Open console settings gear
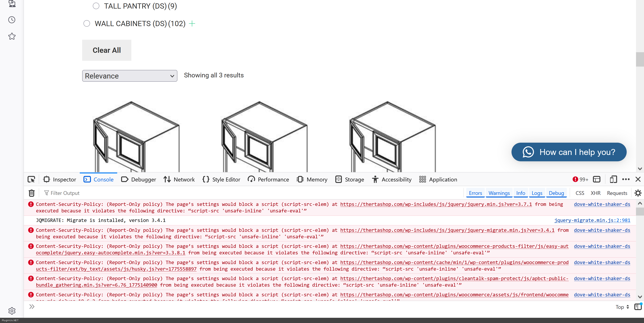 click(x=638, y=193)
